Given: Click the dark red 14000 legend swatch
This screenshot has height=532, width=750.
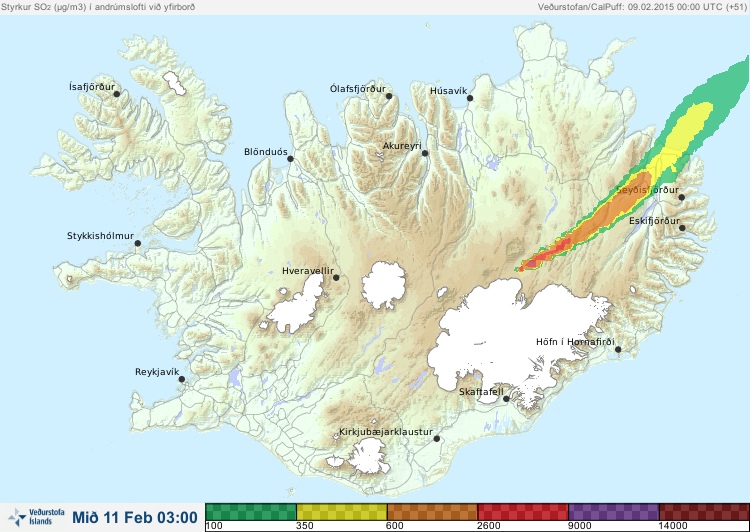Looking at the screenshot, I should click(704, 512).
